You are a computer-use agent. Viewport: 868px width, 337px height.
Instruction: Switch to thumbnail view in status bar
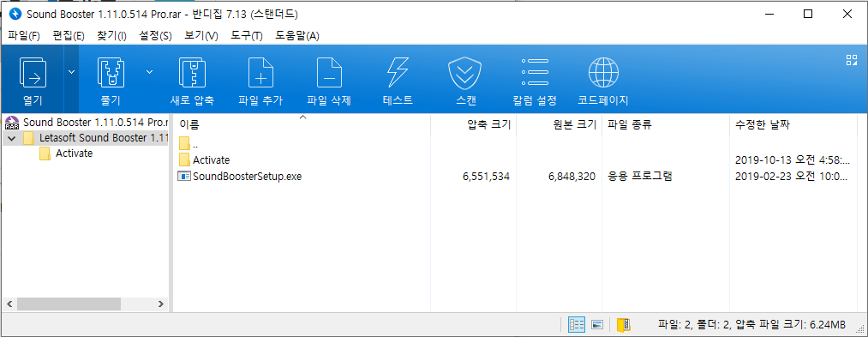[596, 325]
